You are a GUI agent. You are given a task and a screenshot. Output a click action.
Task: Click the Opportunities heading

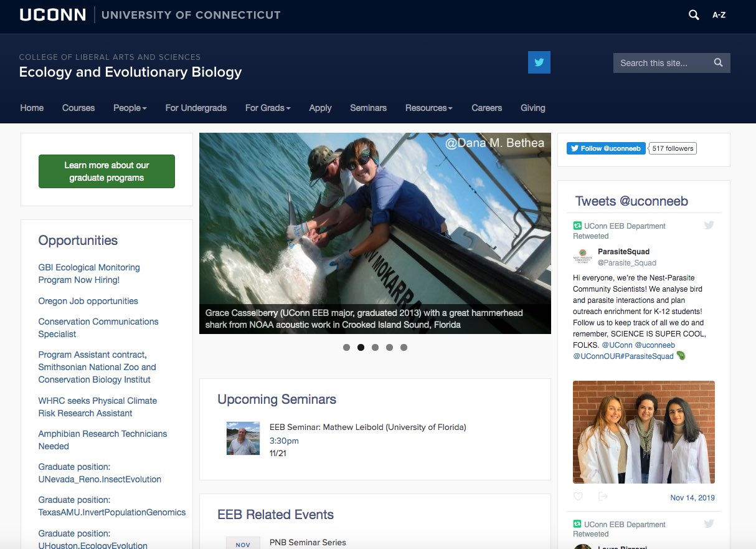tap(78, 241)
